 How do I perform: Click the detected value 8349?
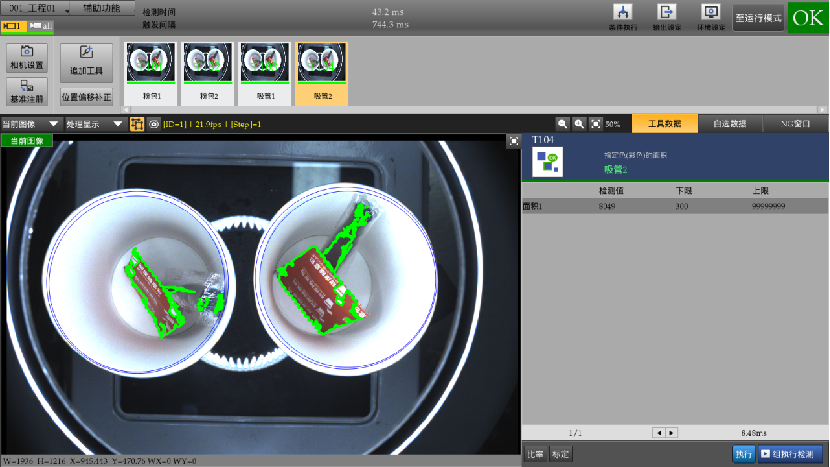tap(607, 206)
